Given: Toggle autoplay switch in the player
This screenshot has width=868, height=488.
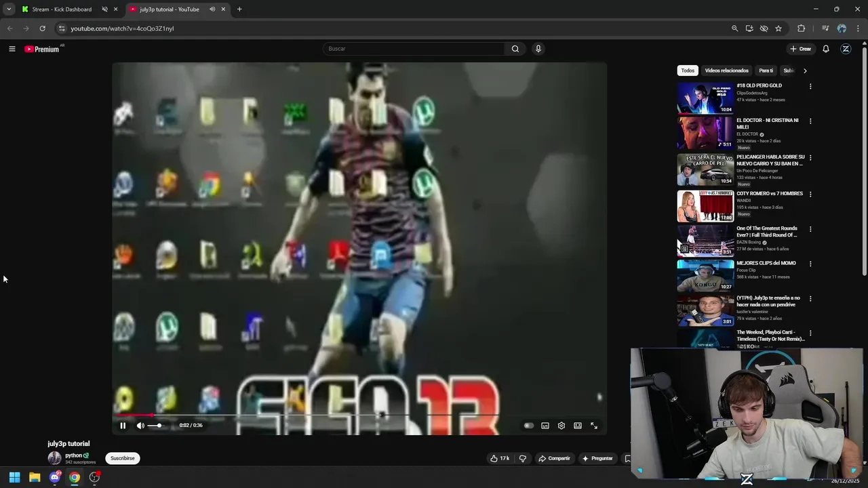Looking at the screenshot, I should pos(529,426).
